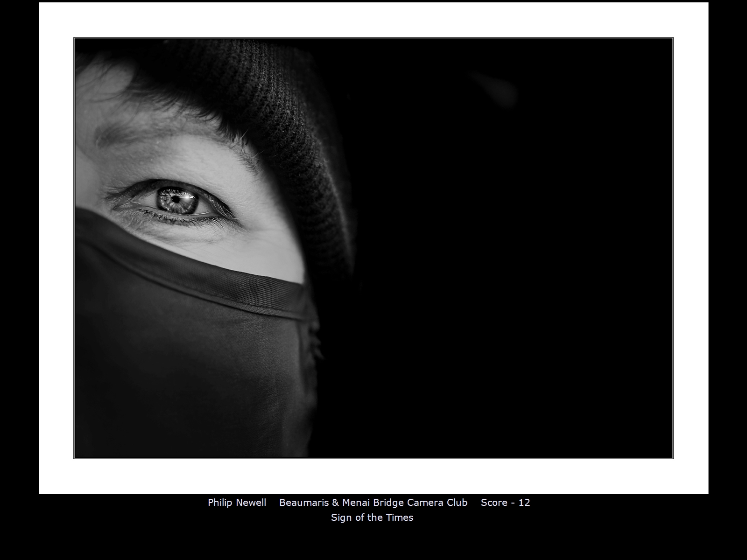Click the Beaumaris & Menai Bridge Camera Club text
The height and width of the screenshot is (560, 747).
[373, 503]
